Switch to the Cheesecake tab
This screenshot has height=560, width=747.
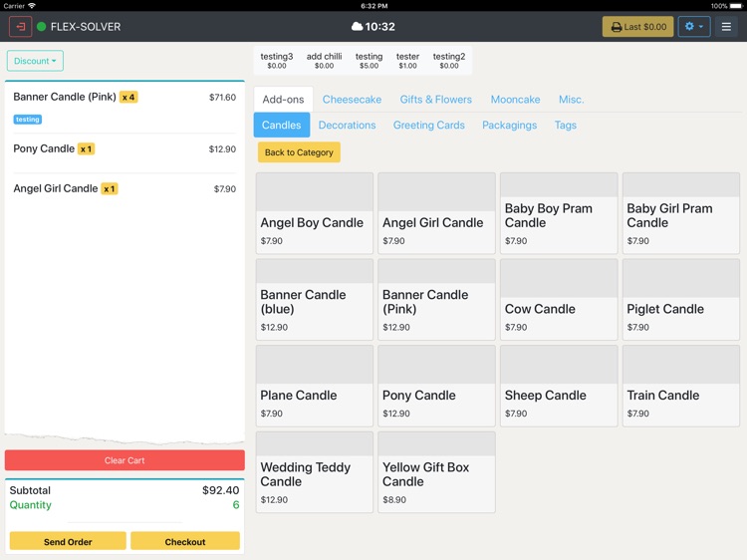tap(352, 99)
